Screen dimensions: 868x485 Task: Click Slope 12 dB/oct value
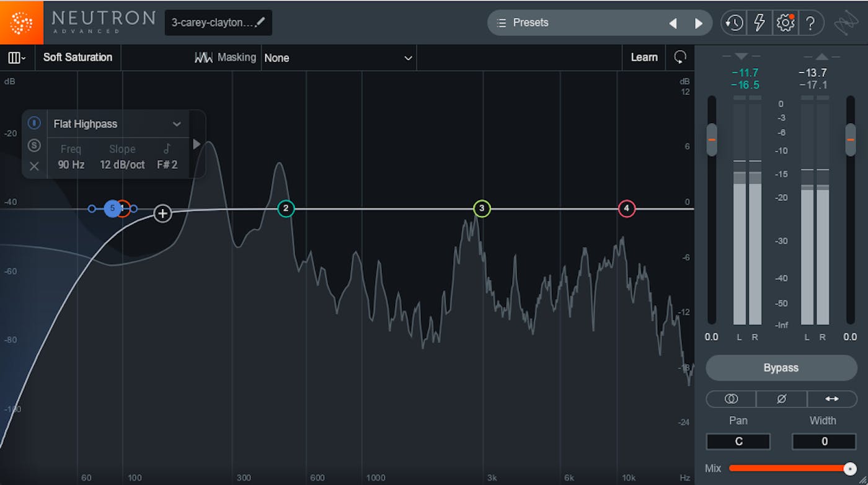(x=122, y=165)
